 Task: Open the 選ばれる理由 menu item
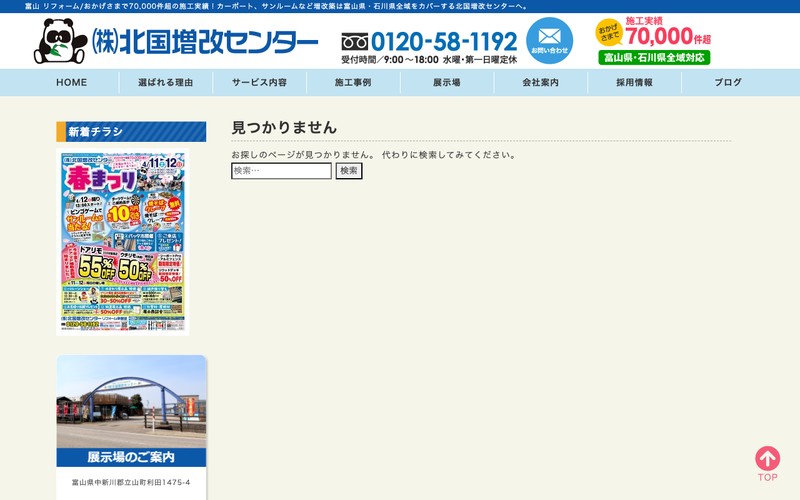pyautogui.click(x=165, y=82)
